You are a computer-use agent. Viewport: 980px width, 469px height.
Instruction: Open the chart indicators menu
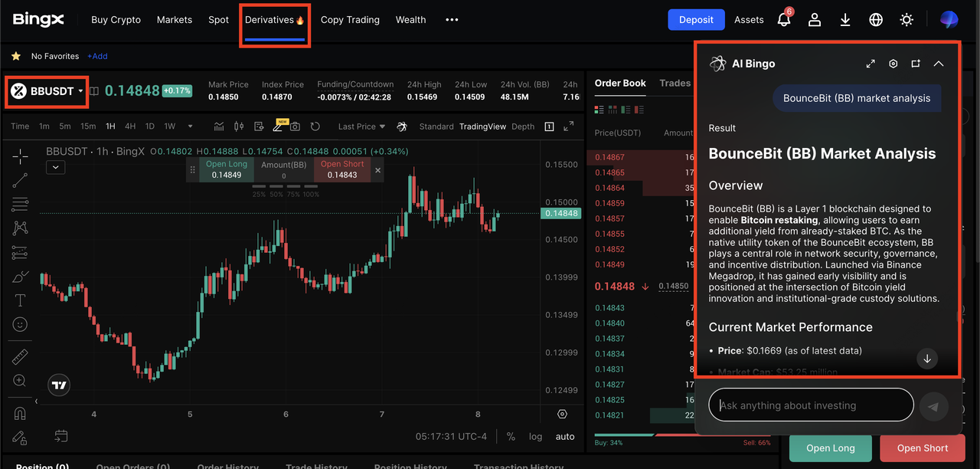(219, 126)
